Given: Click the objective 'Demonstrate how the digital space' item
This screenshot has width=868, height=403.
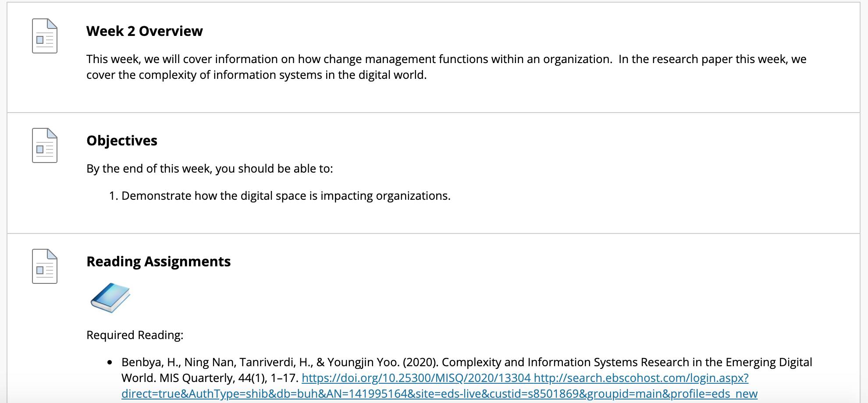Looking at the screenshot, I should tap(286, 196).
